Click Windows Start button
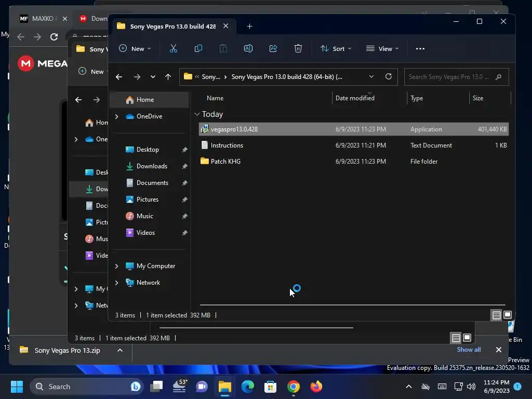 click(17, 387)
